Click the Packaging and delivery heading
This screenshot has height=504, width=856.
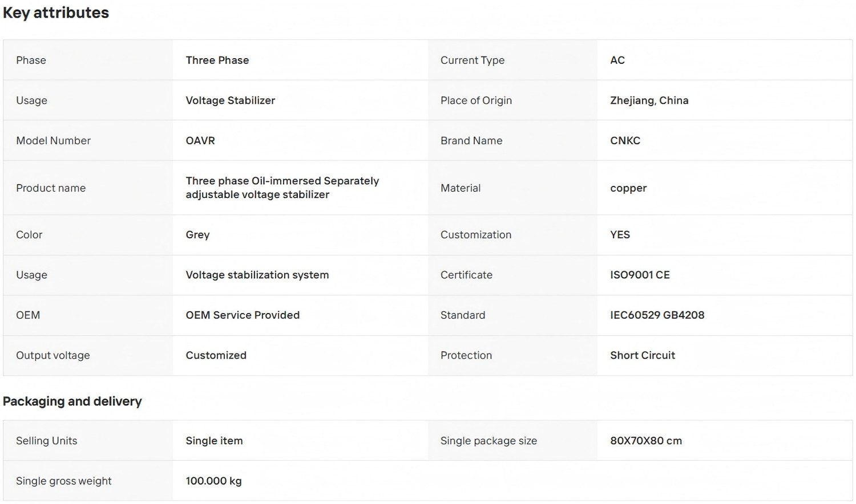pyautogui.click(x=72, y=401)
